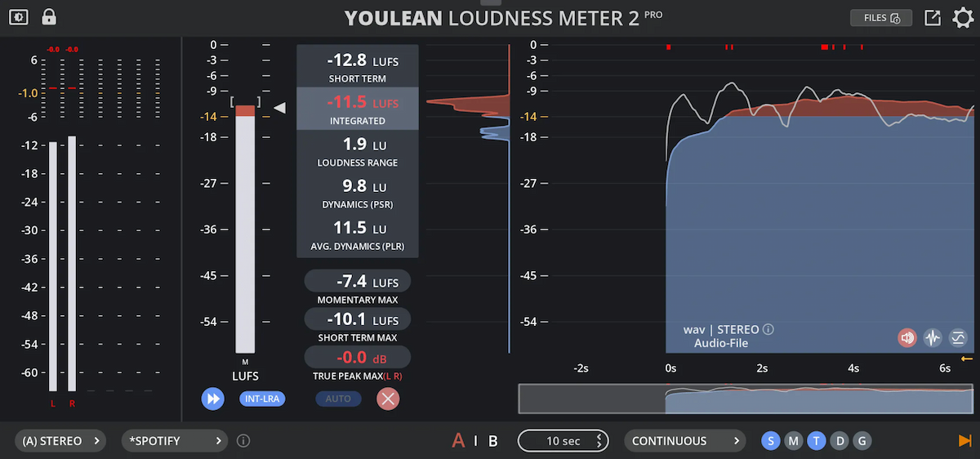Image resolution: width=980 pixels, height=459 pixels.
Task: Click the orange left arrow below graph
Action: point(967,359)
